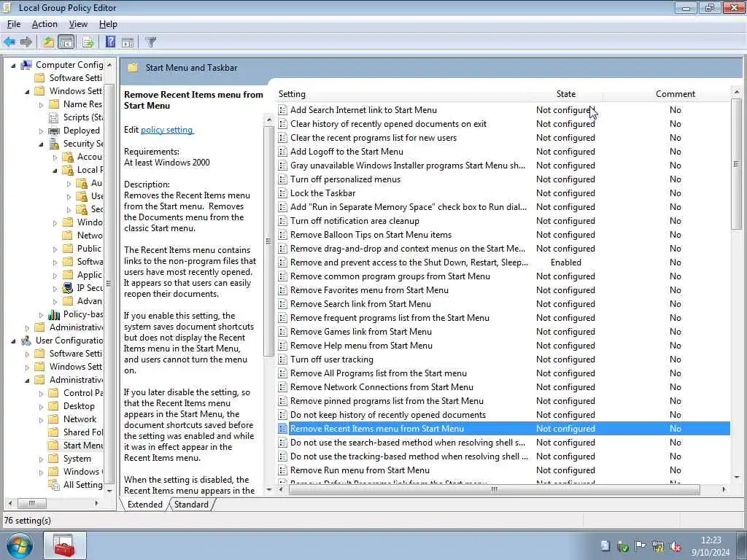
Task: Expand the Desktop tree node
Action: 41,406
